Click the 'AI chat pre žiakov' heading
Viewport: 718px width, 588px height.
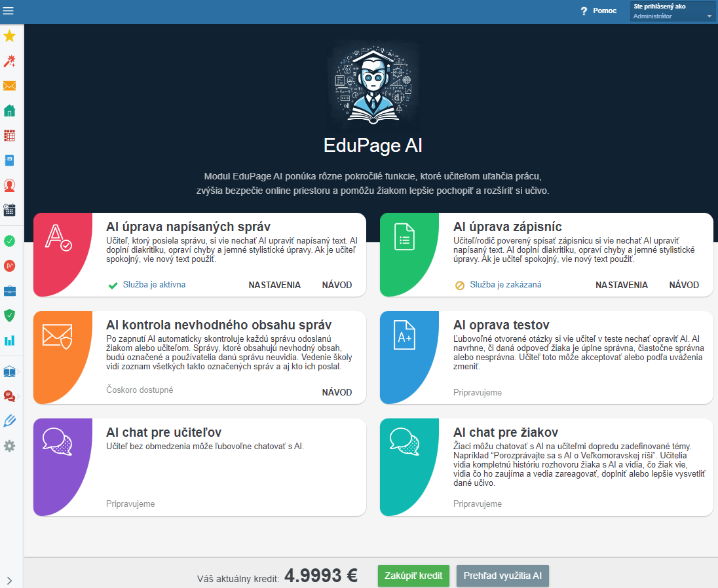(506, 433)
